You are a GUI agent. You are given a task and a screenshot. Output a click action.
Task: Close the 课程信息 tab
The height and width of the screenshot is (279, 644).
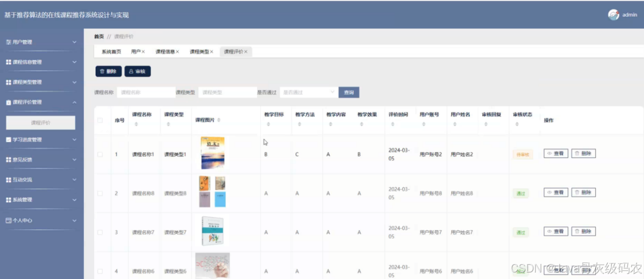(x=177, y=52)
